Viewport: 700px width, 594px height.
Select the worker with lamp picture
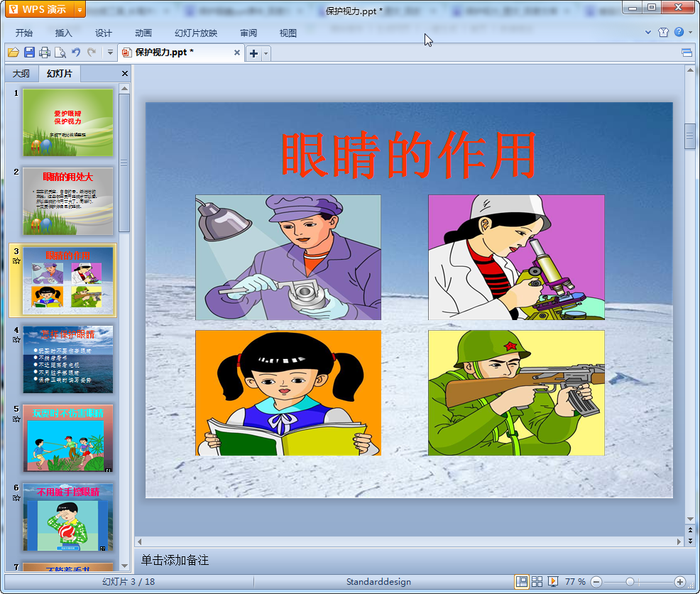288,257
